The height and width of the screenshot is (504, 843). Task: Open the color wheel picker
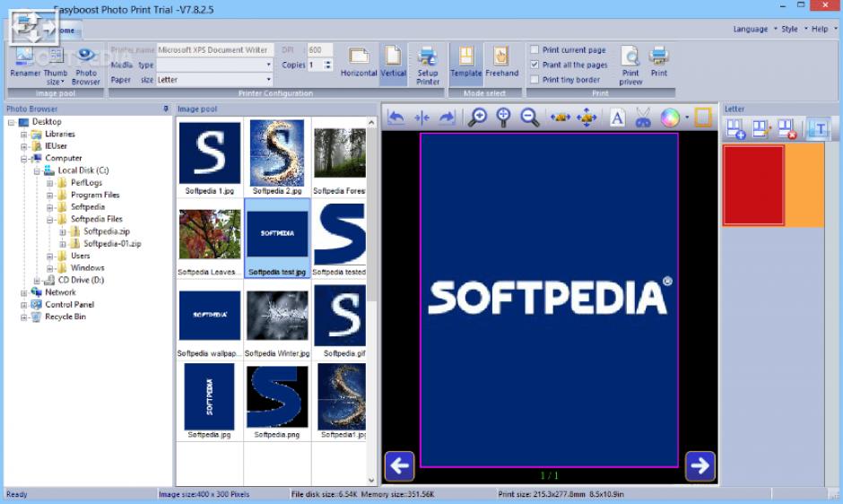670,117
